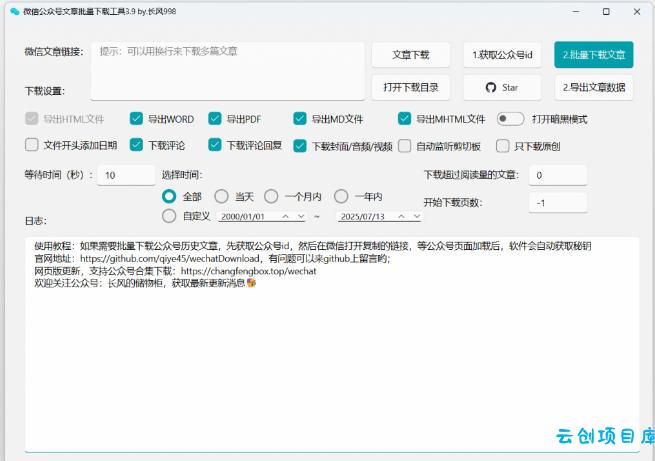The height and width of the screenshot is (461, 655).
Task: Click the 使用教程 line in the log
Action: (312, 246)
